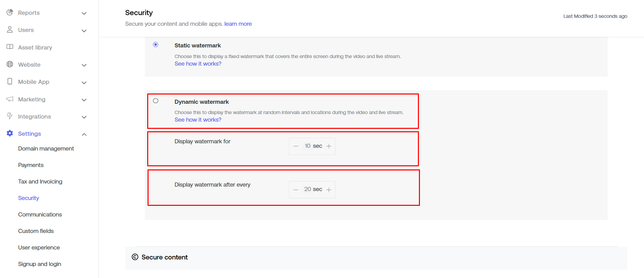This screenshot has height=278, width=644.
Task: Open the Communications settings page
Action: pos(40,214)
